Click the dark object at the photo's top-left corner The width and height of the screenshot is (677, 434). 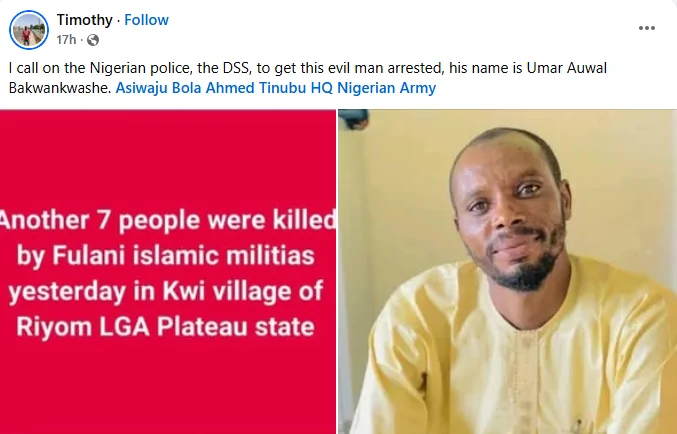353,119
